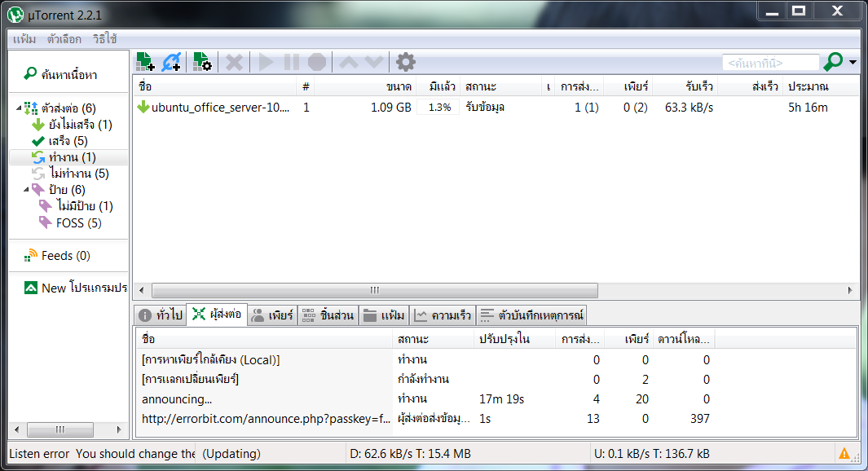Switch to ตัวบันทึกเหตุการณ์ logger tab
This screenshot has height=471, width=868.
pyautogui.click(x=531, y=315)
